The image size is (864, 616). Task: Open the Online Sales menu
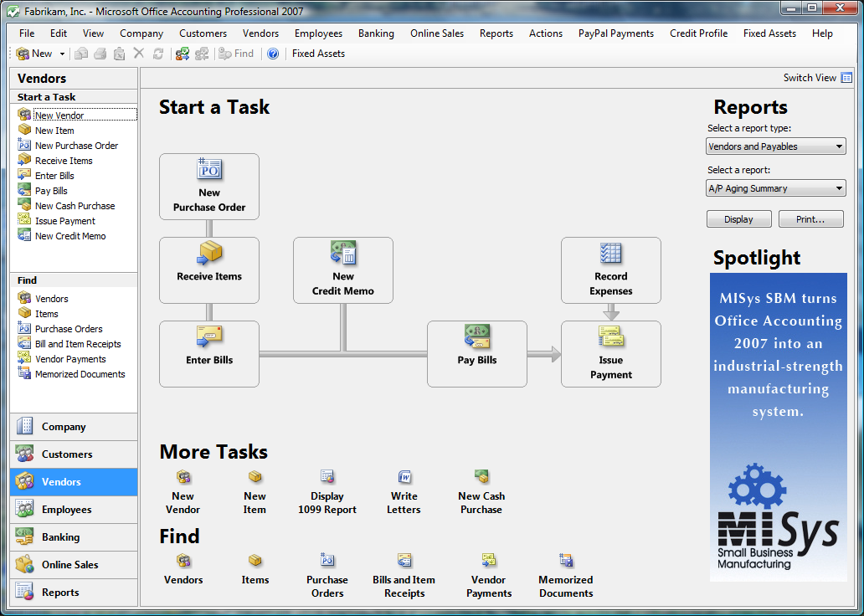pos(437,33)
